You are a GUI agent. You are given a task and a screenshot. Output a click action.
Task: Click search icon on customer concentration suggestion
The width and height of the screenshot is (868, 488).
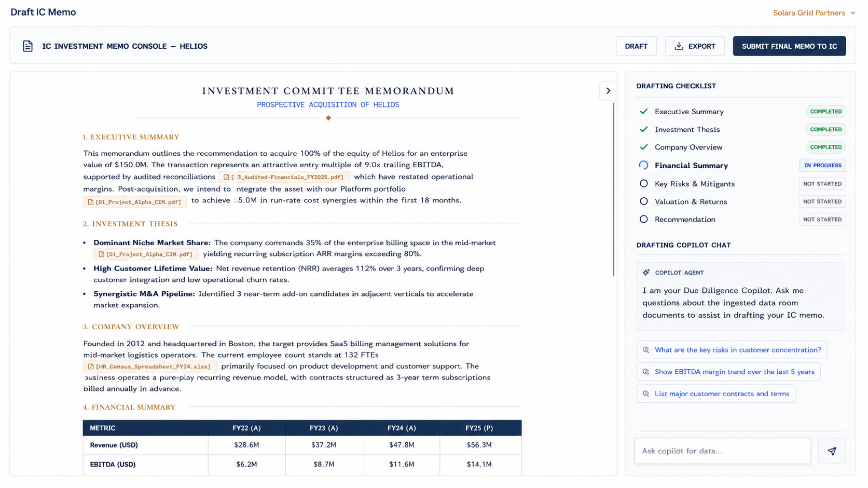646,350
